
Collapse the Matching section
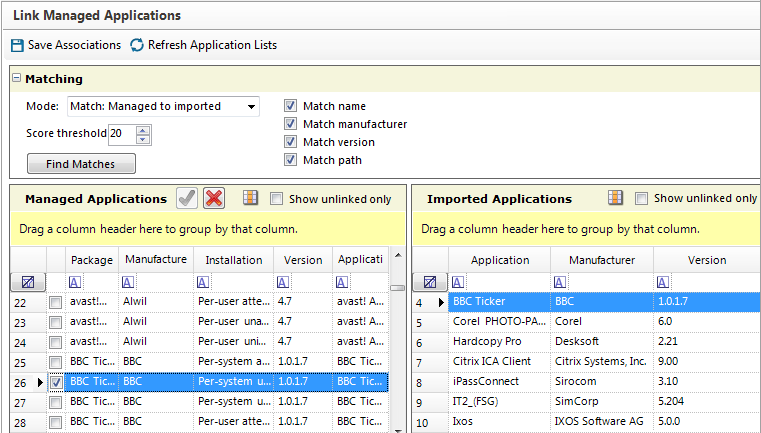click(x=16, y=79)
